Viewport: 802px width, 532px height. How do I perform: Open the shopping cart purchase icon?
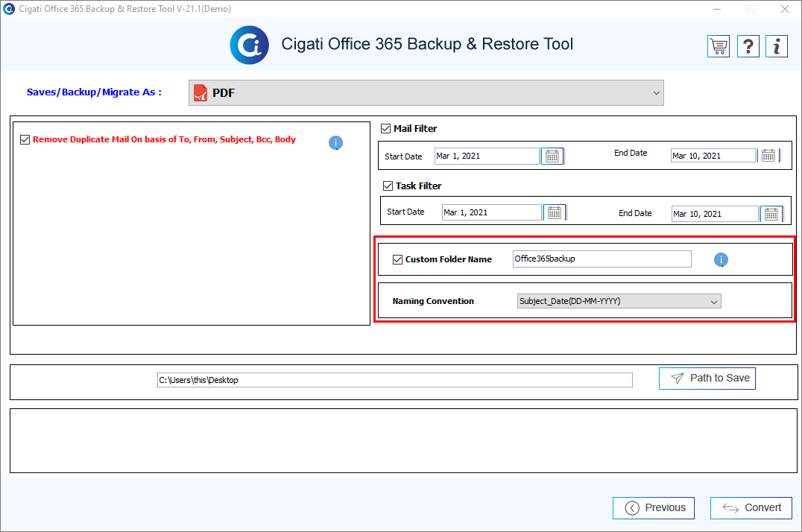[718, 46]
